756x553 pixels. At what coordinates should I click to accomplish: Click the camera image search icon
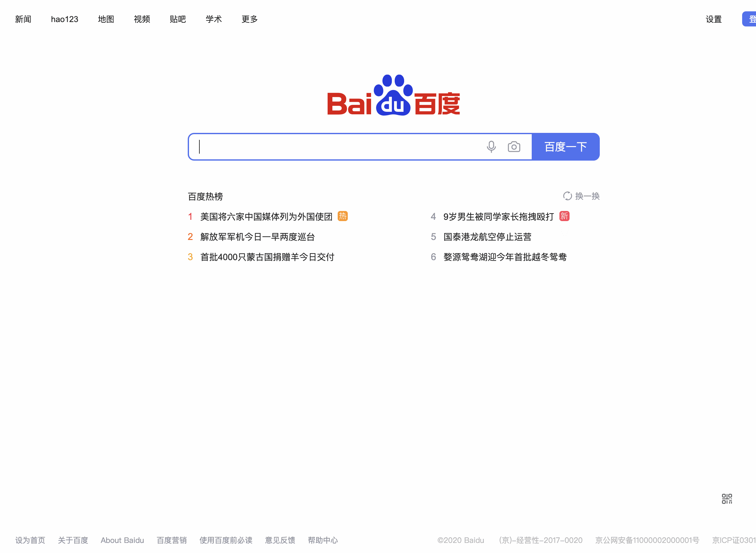pos(513,147)
